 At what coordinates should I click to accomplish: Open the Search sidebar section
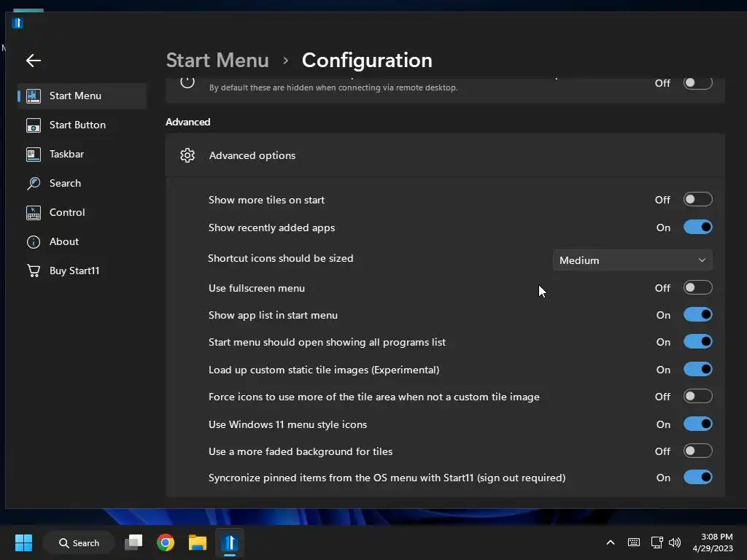coord(82,183)
